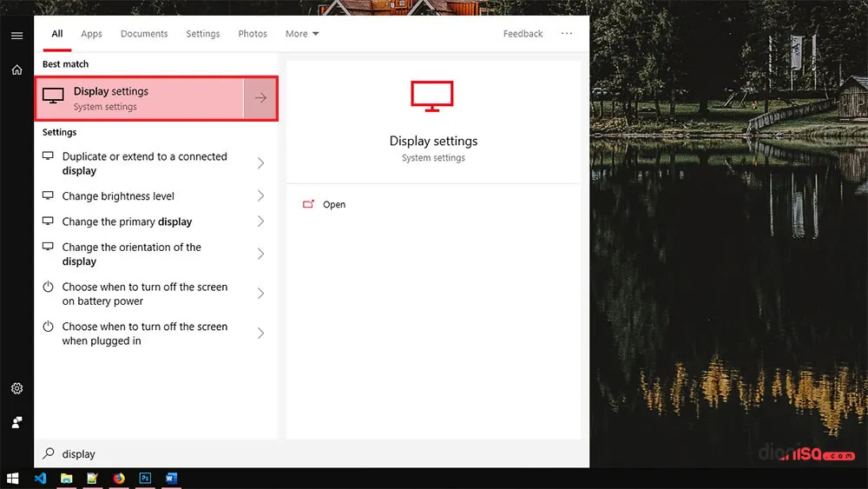Open the More filter dropdown
Screen dimensions: 868x489
(302, 34)
